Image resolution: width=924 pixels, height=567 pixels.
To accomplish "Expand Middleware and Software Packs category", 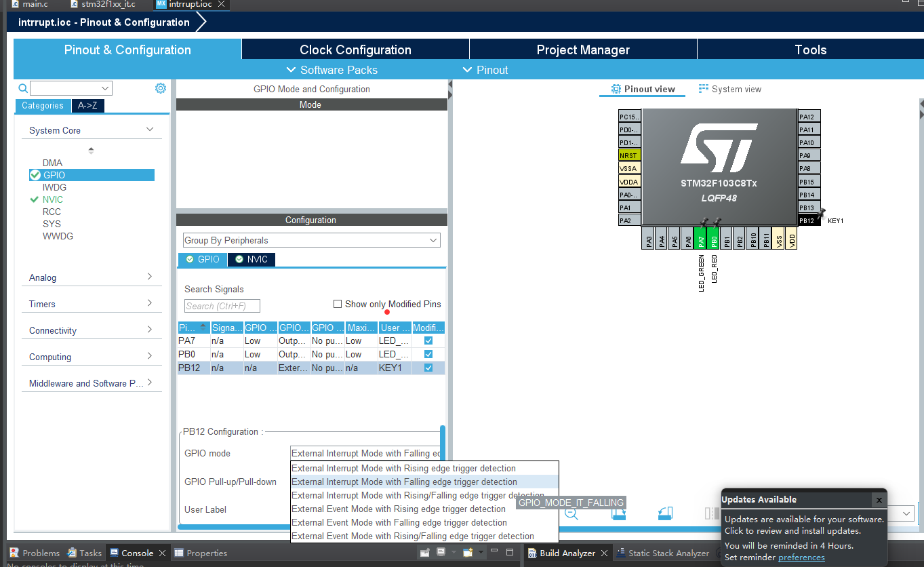I will (x=150, y=383).
